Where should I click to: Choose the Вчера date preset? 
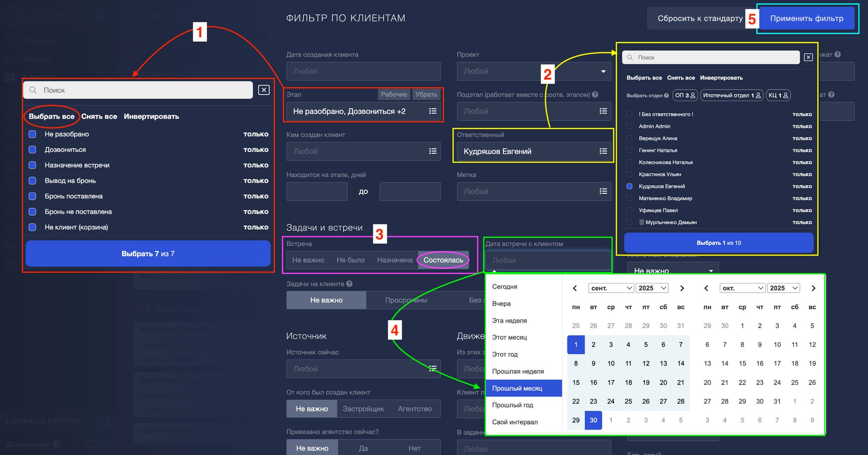click(x=524, y=303)
